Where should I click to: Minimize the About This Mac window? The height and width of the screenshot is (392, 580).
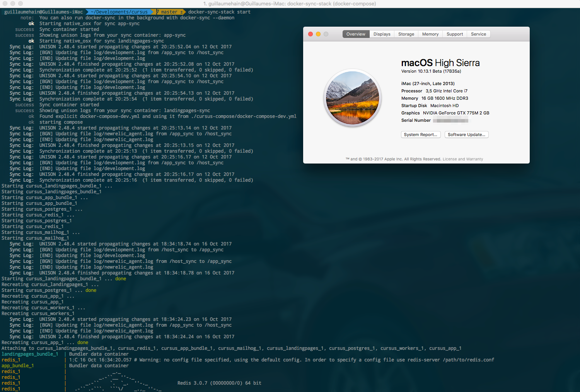[x=318, y=34]
